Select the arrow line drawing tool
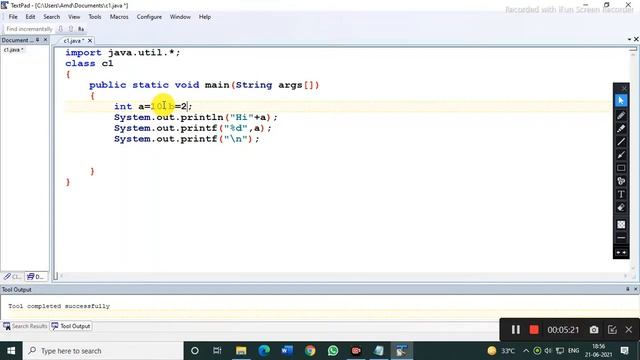 pyautogui.click(x=621, y=155)
